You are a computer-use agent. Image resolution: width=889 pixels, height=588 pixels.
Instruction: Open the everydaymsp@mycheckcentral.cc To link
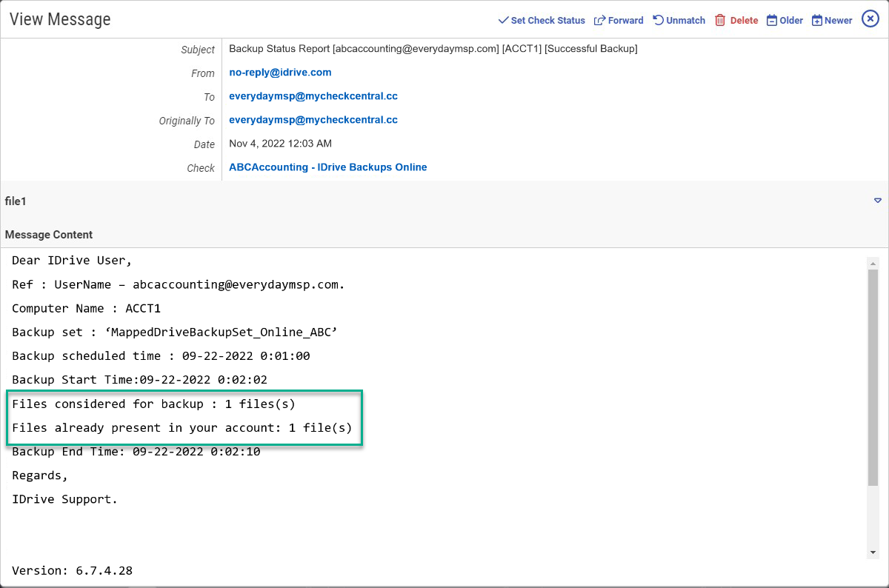click(x=313, y=96)
